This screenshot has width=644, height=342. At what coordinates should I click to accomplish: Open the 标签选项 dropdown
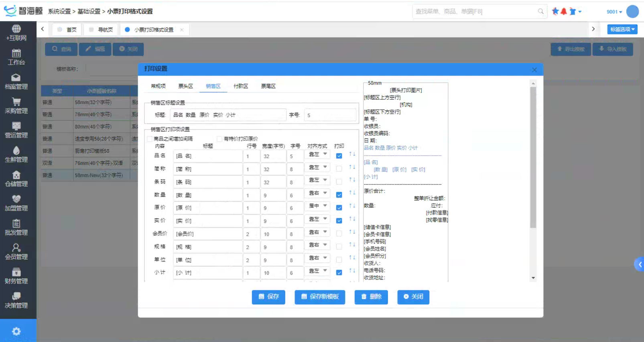point(622,29)
